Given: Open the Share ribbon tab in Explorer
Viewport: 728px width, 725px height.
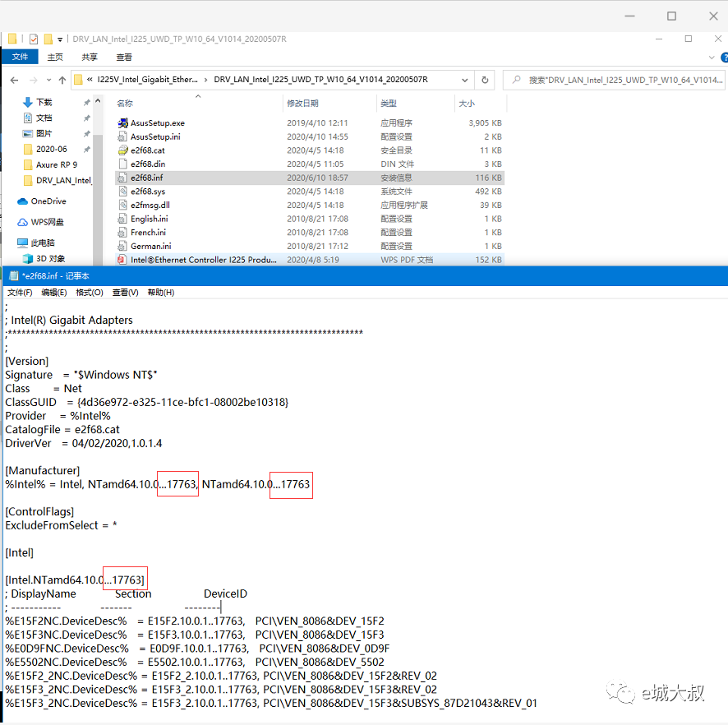Looking at the screenshot, I should (x=89, y=57).
